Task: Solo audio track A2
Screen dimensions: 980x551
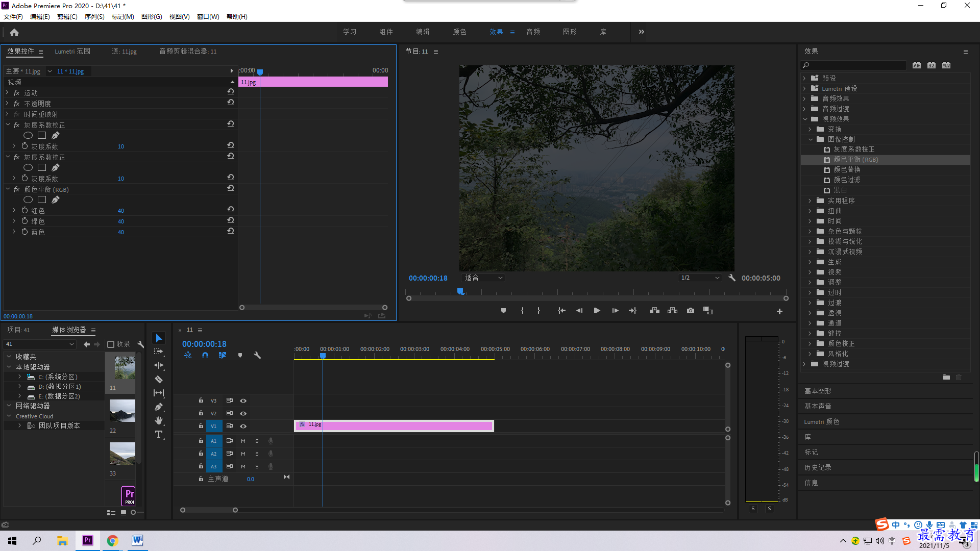Action: coord(257,454)
